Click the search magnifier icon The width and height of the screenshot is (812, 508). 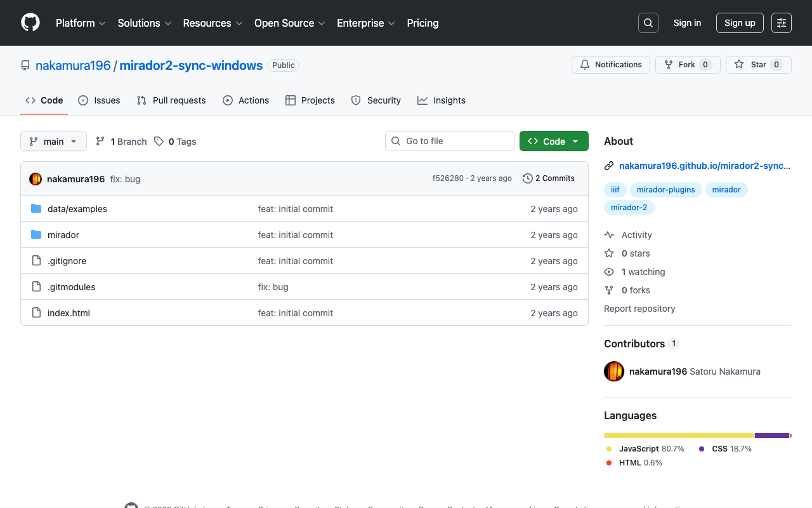click(x=648, y=23)
